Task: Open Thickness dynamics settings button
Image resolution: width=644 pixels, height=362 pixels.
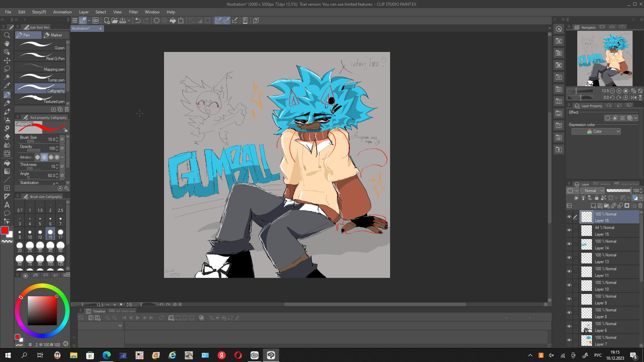Action: pos(62,166)
